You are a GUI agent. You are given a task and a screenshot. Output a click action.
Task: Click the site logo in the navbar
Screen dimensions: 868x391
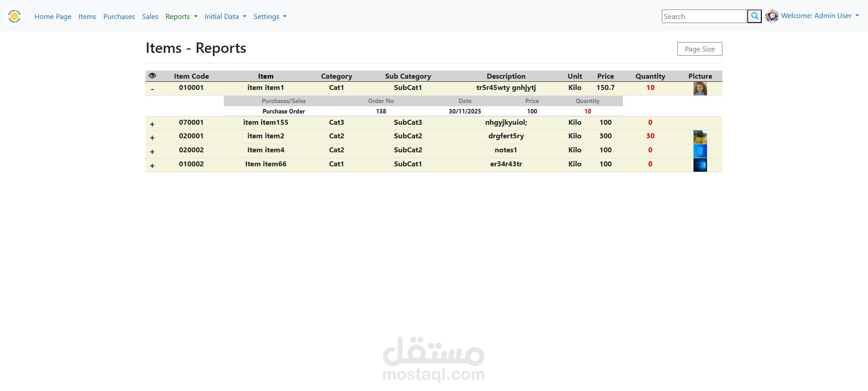point(14,16)
